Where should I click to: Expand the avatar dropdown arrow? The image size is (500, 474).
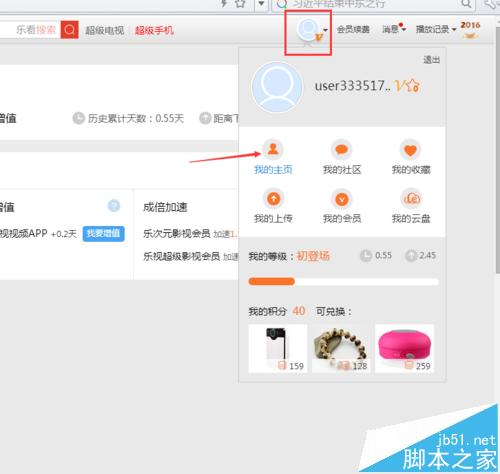click(x=326, y=30)
